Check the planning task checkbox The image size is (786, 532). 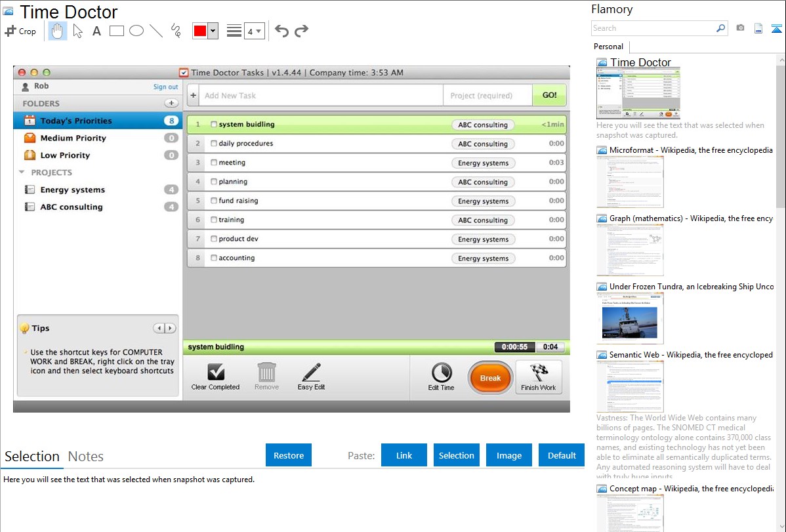pos(214,182)
